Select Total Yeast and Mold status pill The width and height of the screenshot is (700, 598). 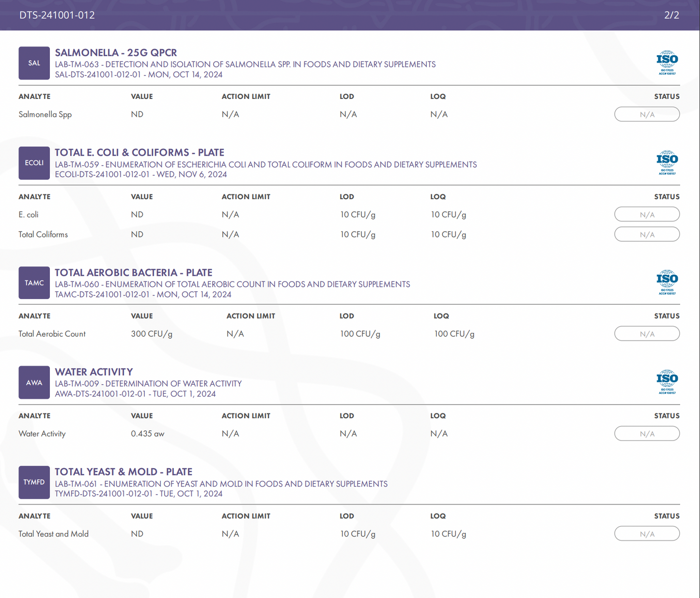[647, 534]
